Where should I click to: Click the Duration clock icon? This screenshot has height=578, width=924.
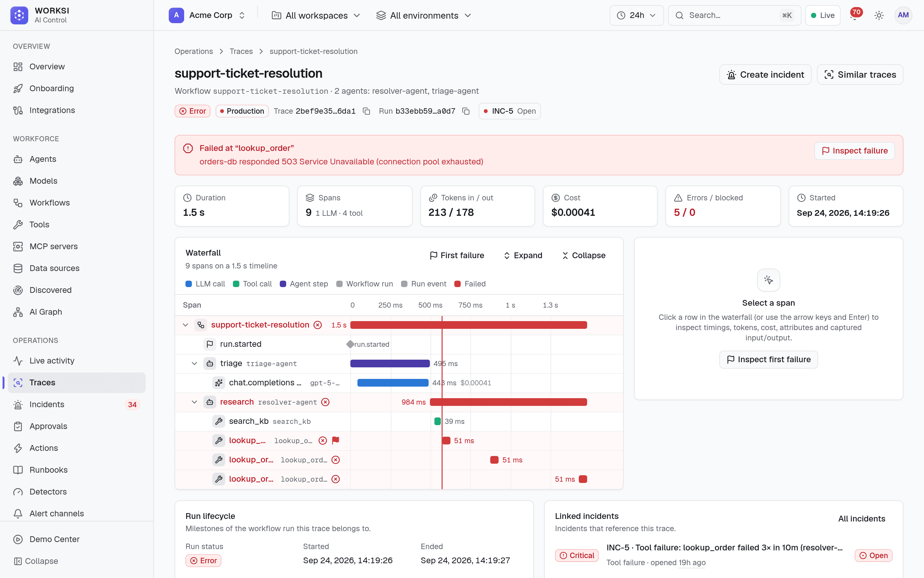(187, 197)
